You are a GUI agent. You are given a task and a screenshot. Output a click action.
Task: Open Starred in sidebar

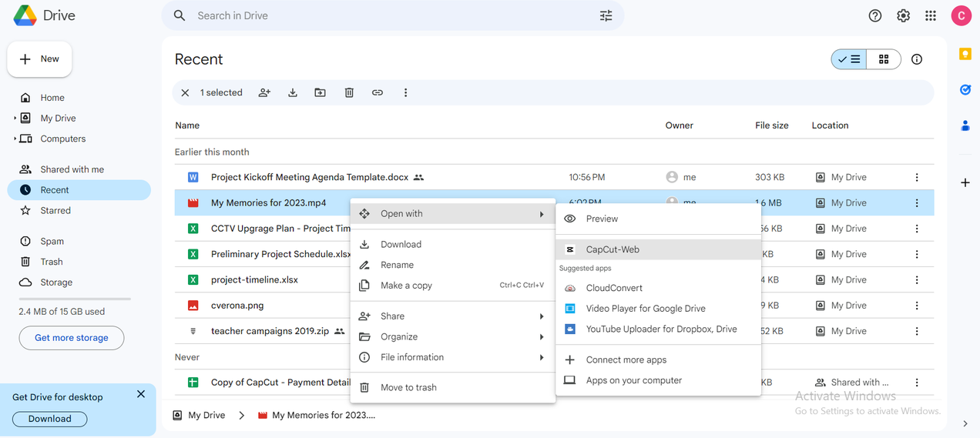79,210
